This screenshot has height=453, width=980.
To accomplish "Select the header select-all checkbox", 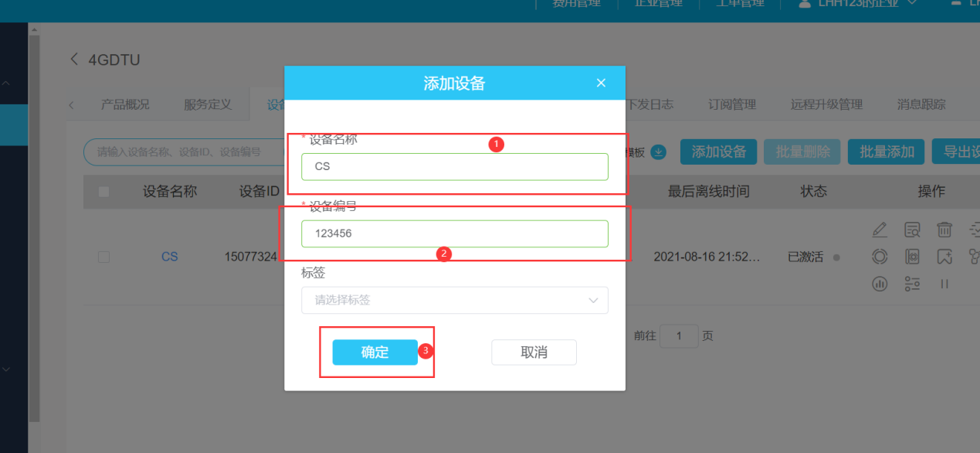I will (103, 191).
